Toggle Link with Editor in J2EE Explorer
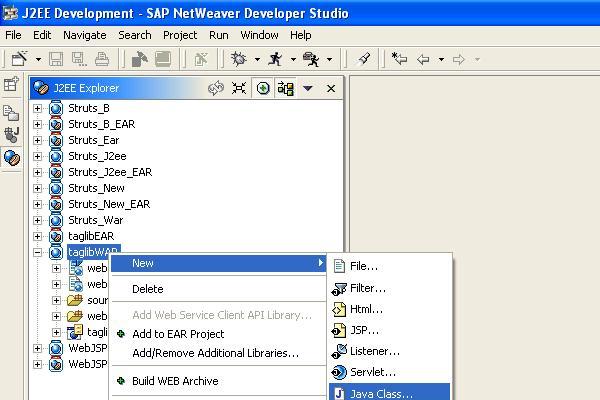The height and width of the screenshot is (400, 600). click(215, 88)
